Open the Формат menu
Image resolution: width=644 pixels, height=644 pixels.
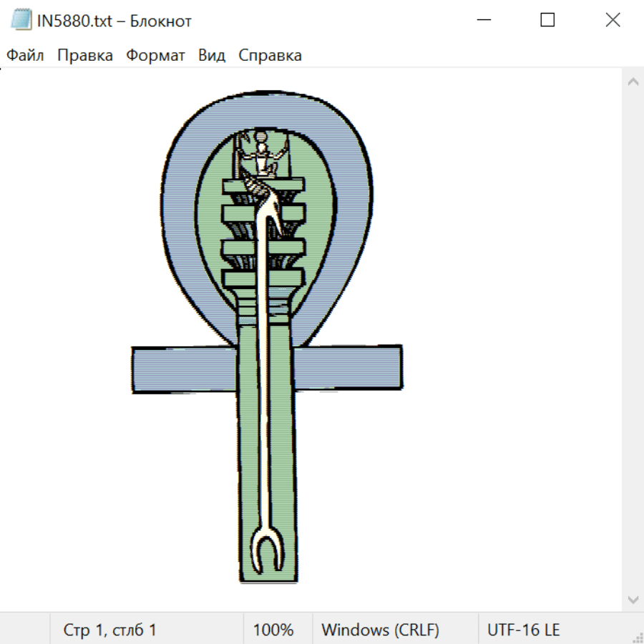[x=155, y=56]
